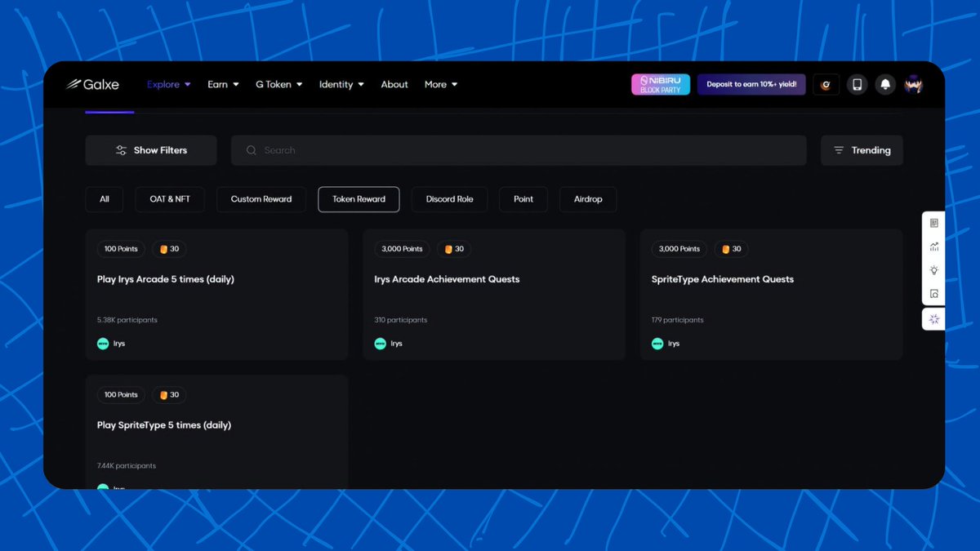Open the orange G token icon

(x=826, y=85)
